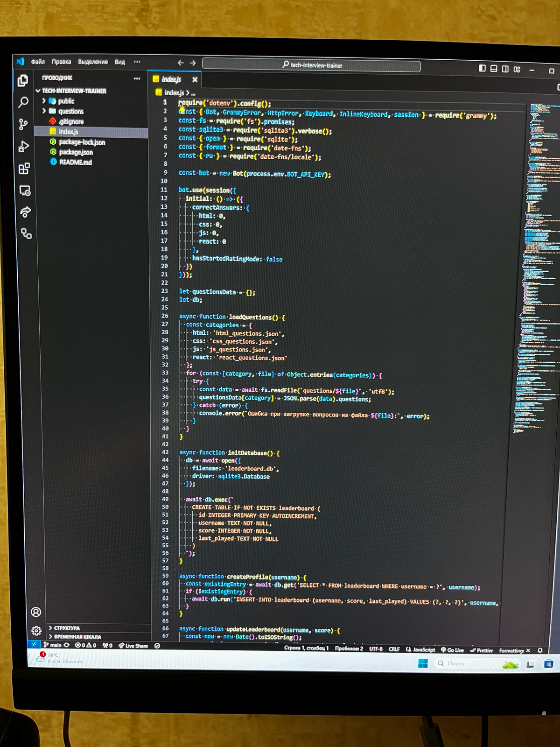The width and height of the screenshot is (560, 747).
Task: Toggle primary side bar layout button
Action: pyautogui.click(x=482, y=69)
